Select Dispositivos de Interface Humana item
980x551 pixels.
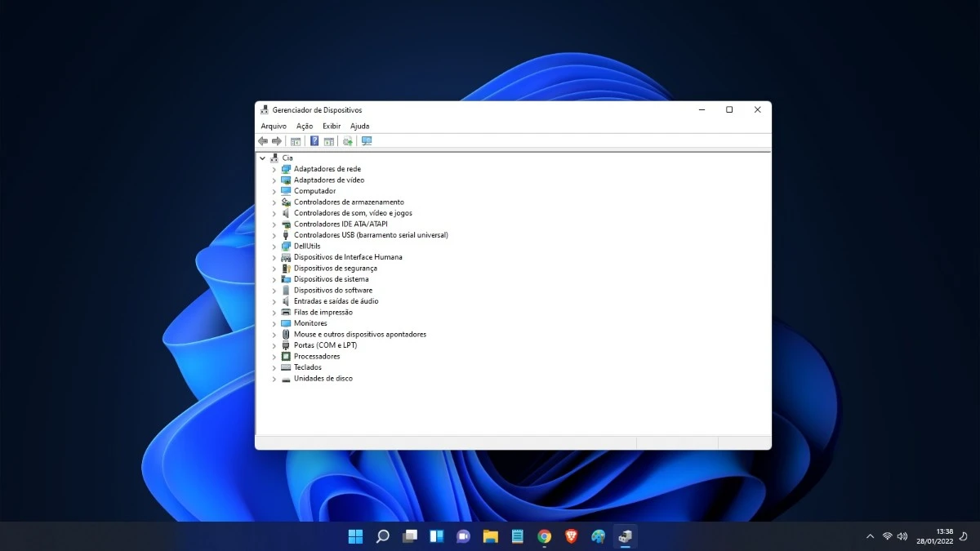click(348, 257)
